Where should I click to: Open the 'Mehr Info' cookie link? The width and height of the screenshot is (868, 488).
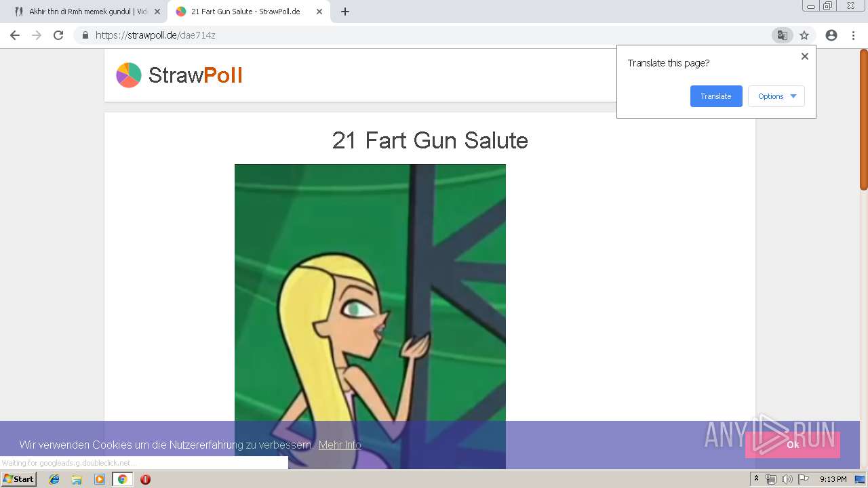point(340,445)
